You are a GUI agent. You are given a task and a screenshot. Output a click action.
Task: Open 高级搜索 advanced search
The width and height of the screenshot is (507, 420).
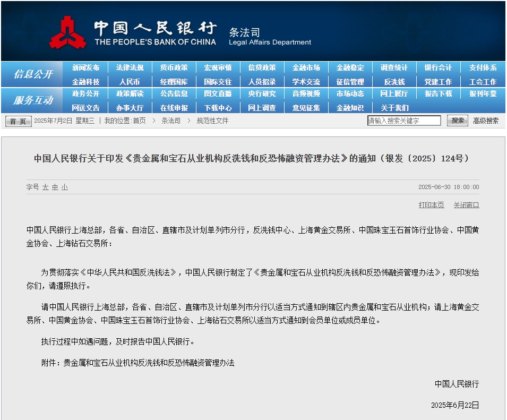(x=485, y=121)
